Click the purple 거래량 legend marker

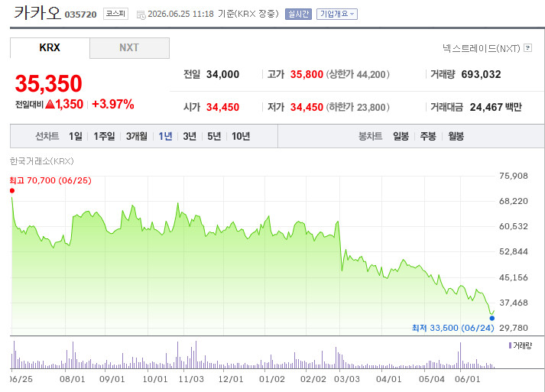[x=510, y=345]
